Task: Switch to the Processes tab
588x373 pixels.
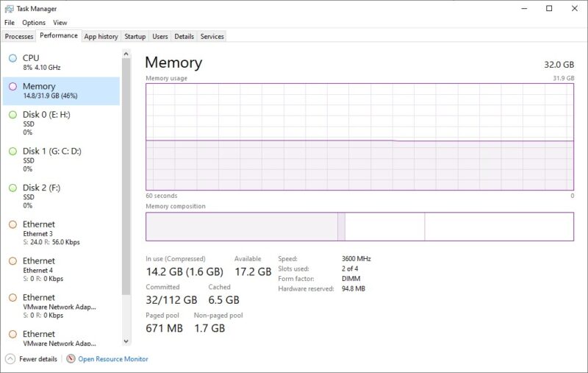Action: pyautogui.click(x=19, y=36)
